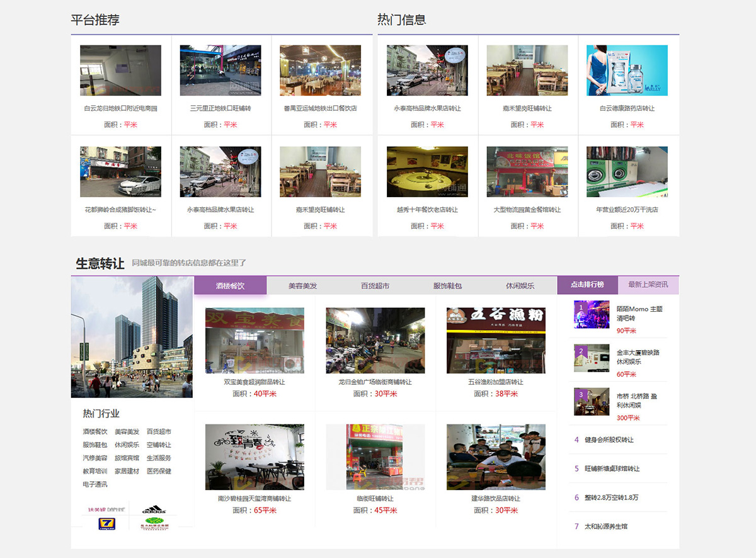
Task: Switch to the 百货超市 tab
Action: (x=375, y=286)
